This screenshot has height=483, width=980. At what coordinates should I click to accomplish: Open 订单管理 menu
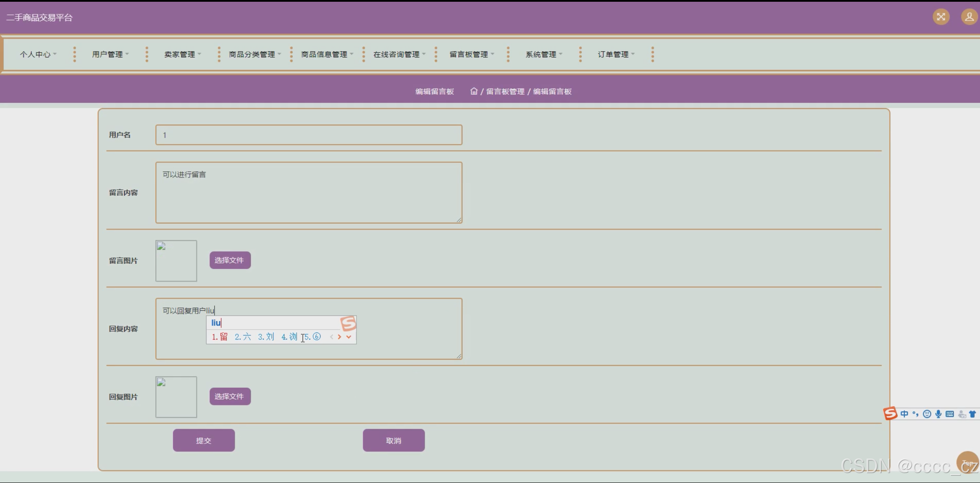(616, 54)
